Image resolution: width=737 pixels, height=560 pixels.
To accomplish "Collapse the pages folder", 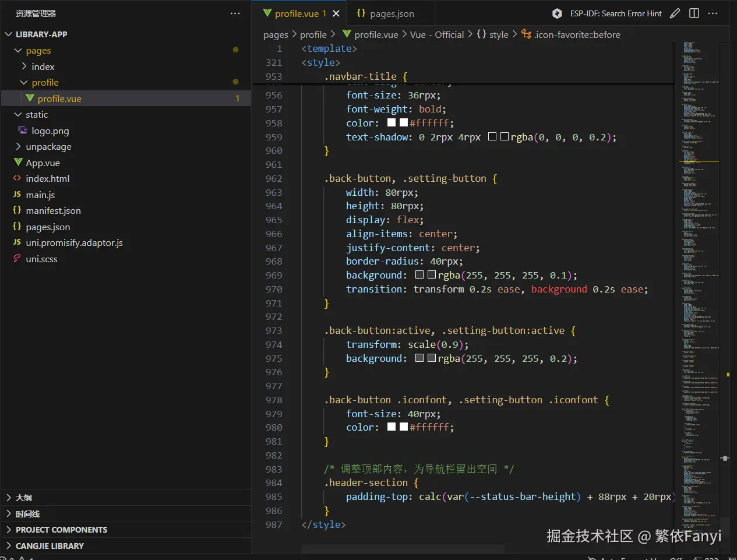I will click(18, 51).
